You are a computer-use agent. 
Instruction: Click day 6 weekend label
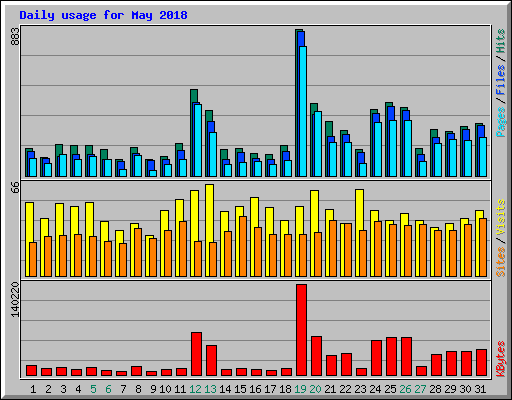108,389
